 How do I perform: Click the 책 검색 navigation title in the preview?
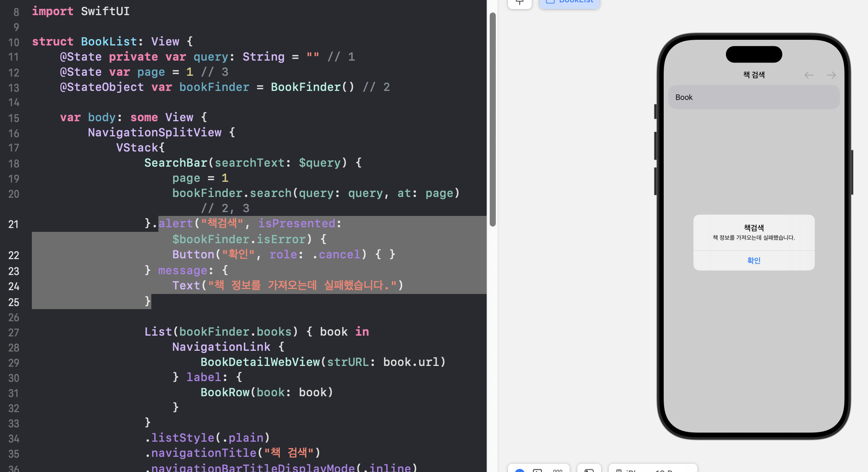(x=754, y=75)
